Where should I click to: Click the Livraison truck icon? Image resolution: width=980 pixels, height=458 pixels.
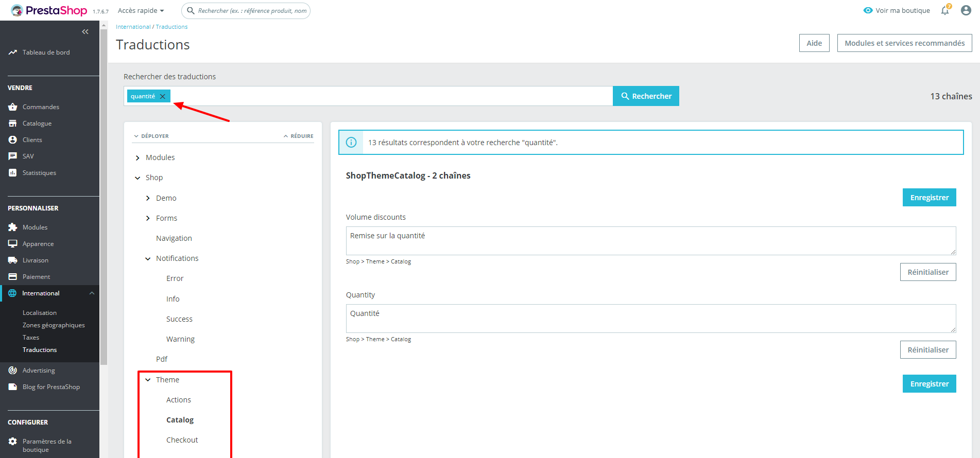(x=13, y=260)
